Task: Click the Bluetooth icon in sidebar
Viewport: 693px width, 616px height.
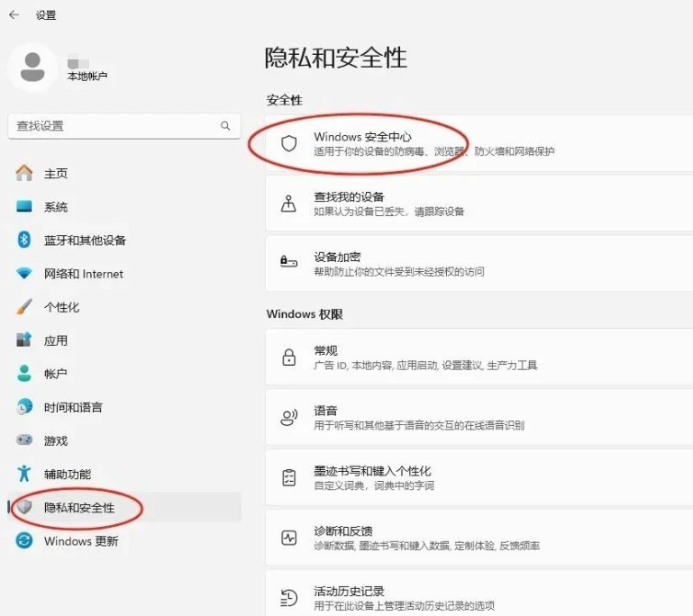Action: 23,240
